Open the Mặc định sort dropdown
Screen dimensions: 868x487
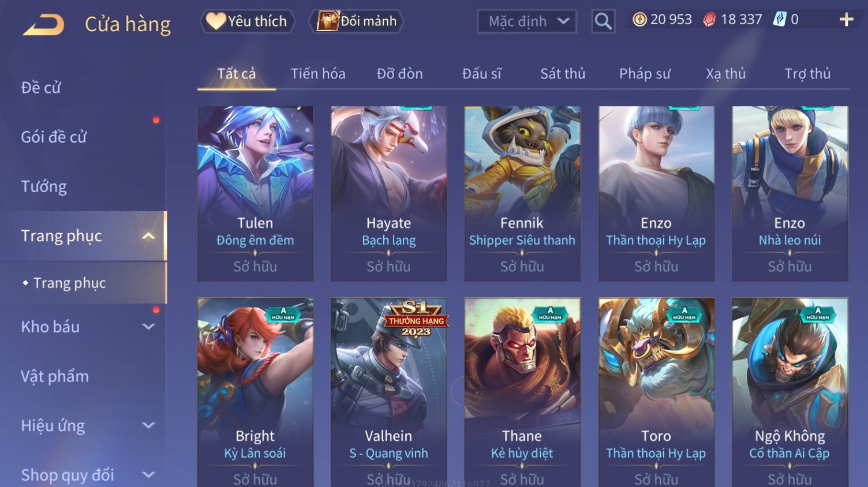click(x=527, y=22)
